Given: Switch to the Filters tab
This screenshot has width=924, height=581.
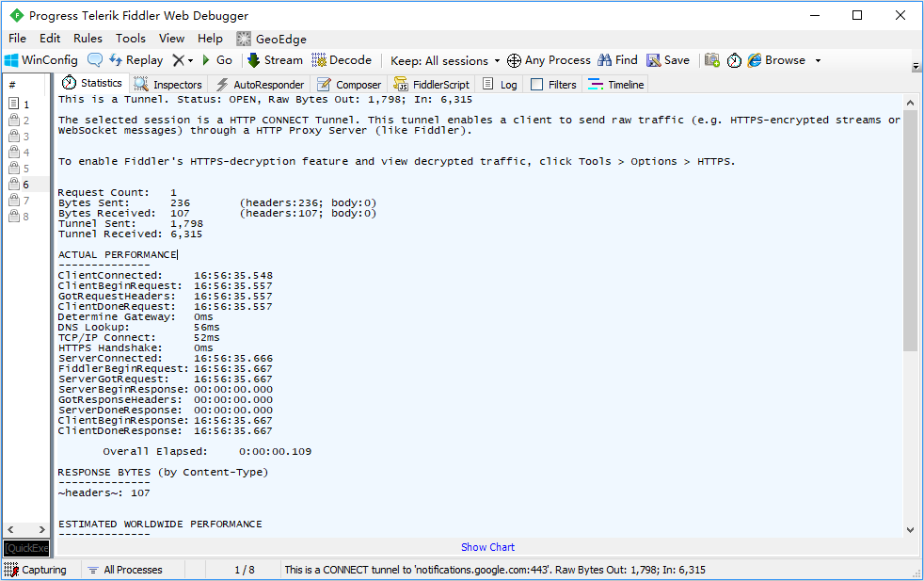Looking at the screenshot, I should pos(553,85).
